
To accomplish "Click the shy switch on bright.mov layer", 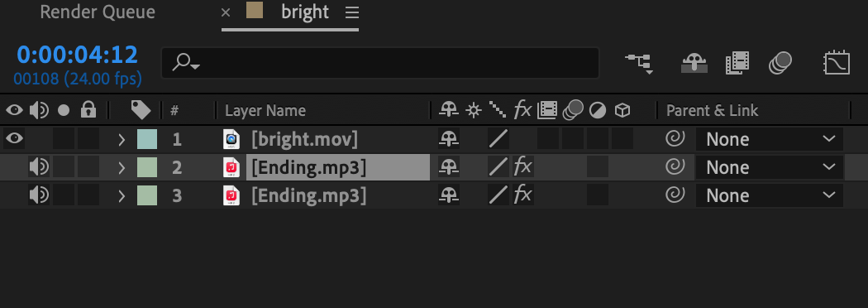I will point(449,139).
